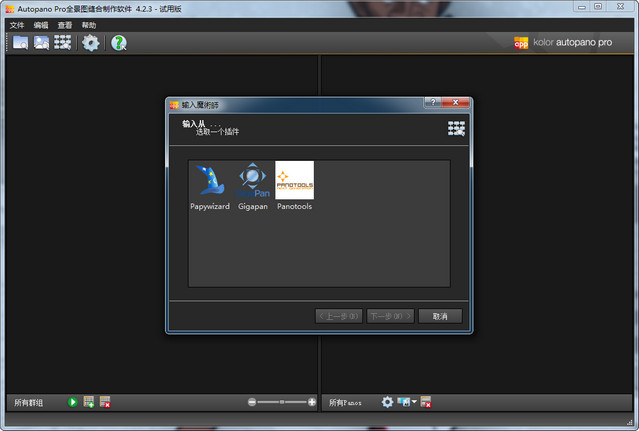
Task: Click the wizard grid icon in dialog header
Action: coord(456,128)
